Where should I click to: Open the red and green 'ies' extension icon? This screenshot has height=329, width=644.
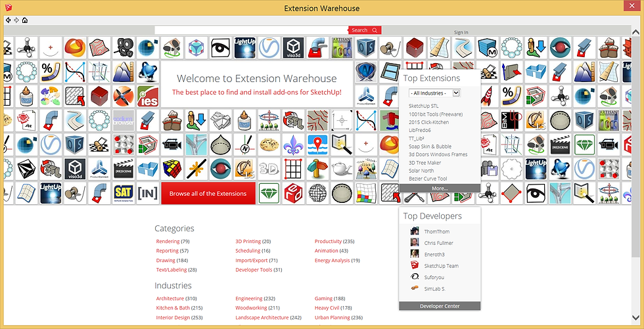click(147, 97)
